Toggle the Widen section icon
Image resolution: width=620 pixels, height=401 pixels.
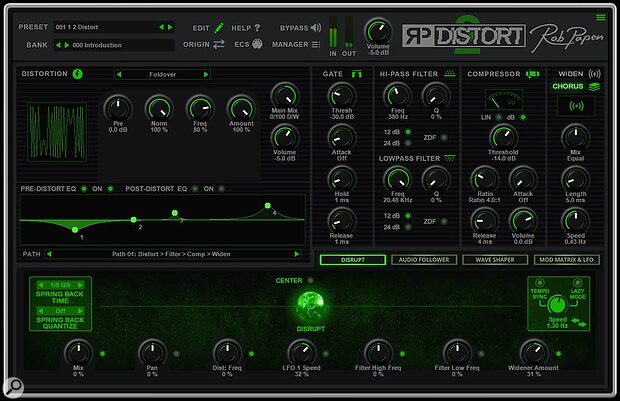point(594,74)
